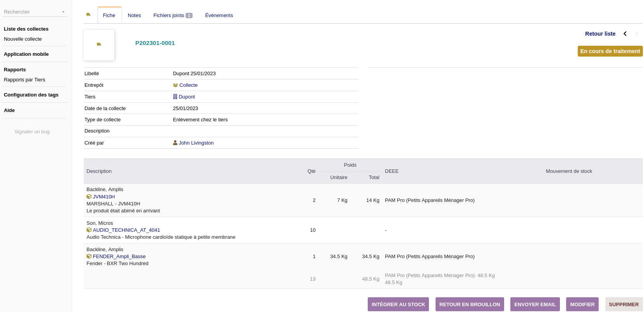Click the Collecte warehouse icon
The height and width of the screenshot is (312, 644).
pos(175,85)
